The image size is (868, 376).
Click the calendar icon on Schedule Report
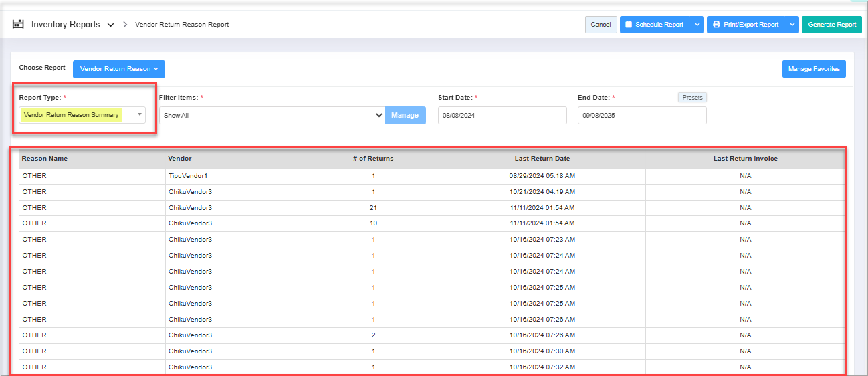[629, 25]
